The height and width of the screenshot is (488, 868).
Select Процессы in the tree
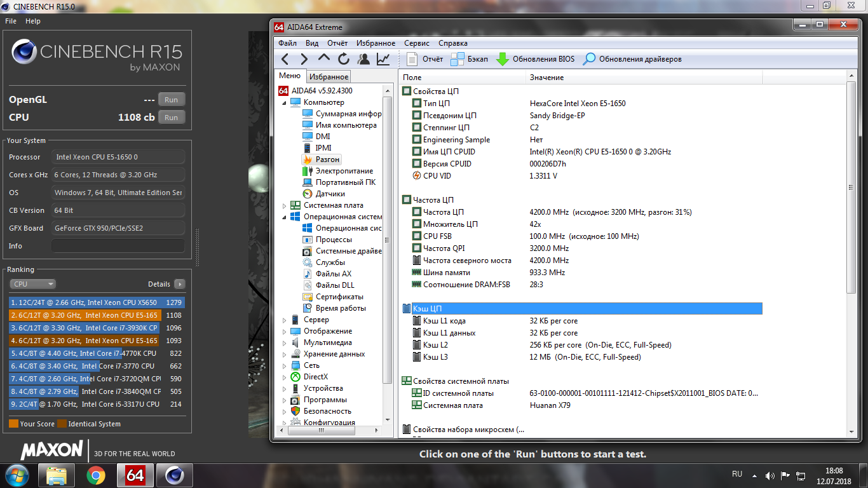(327, 240)
